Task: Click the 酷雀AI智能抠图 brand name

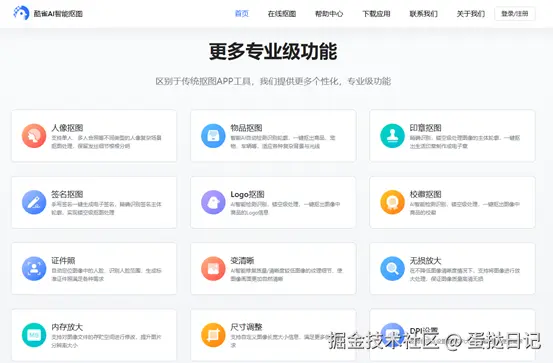Action: coord(58,14)
